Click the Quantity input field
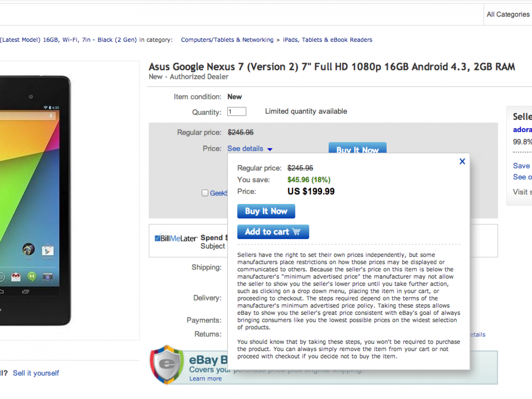532x399 pixels. (236, 112)
